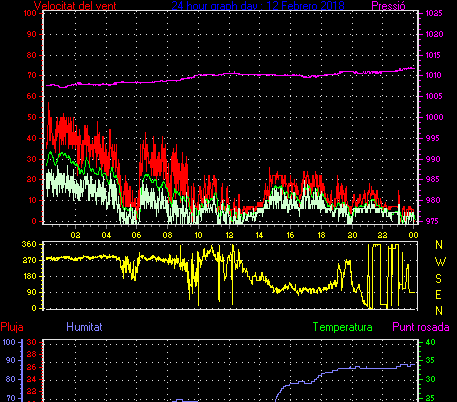Click the 20 hour mark on the time axis

pos(352,235)
